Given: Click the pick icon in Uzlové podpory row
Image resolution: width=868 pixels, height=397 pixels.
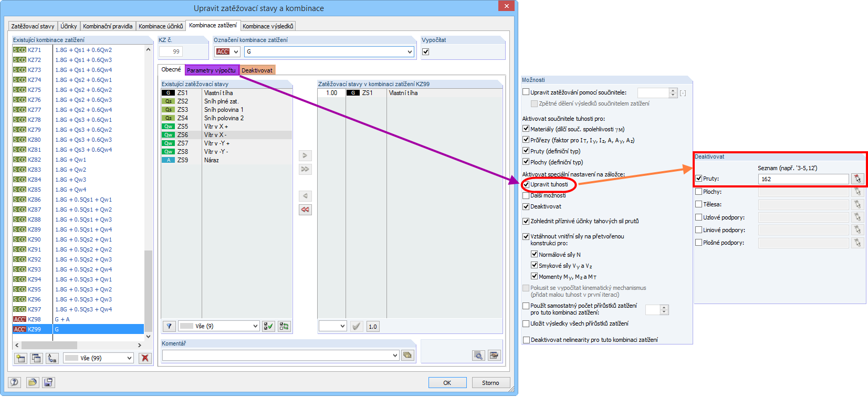Looking at the screenshot, I should (857, 217).
